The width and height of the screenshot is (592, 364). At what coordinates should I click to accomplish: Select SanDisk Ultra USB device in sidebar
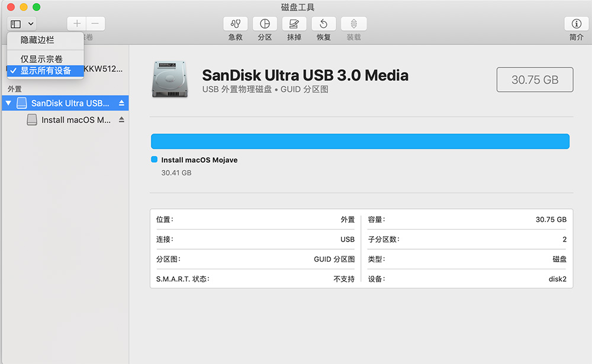tap(70, 103)
